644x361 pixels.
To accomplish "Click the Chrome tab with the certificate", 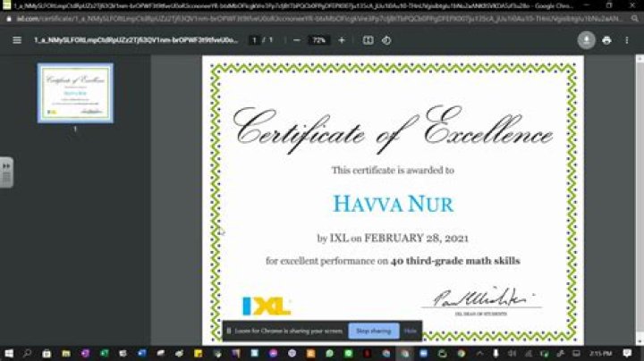I will 268,4.
